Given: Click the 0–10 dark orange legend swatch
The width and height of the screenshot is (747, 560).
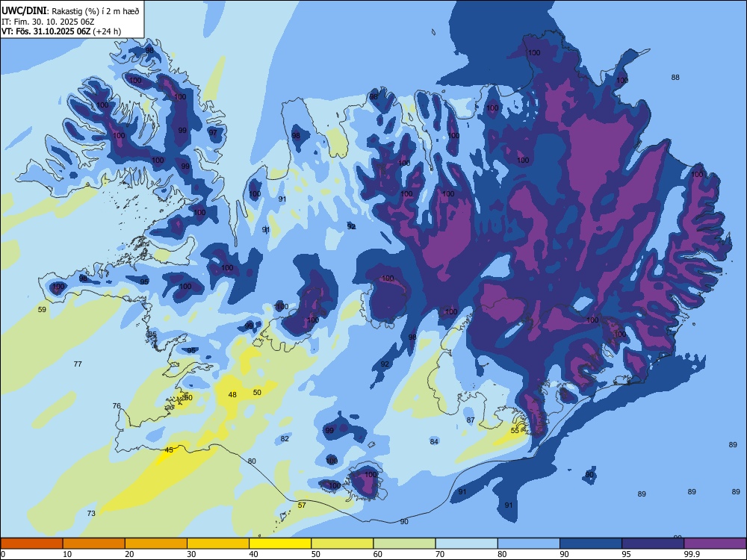Looking at the screenshot, I should coord(31,544).
